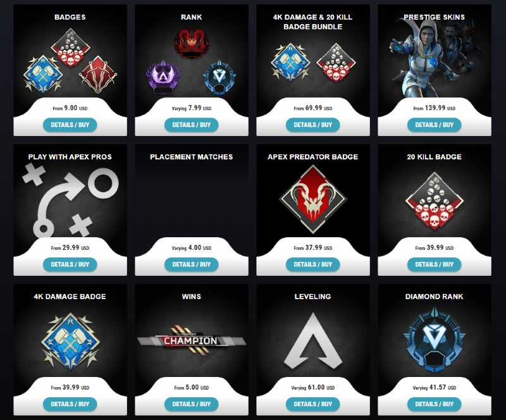Open Details / Buy for Leveling

pos(312,404)
